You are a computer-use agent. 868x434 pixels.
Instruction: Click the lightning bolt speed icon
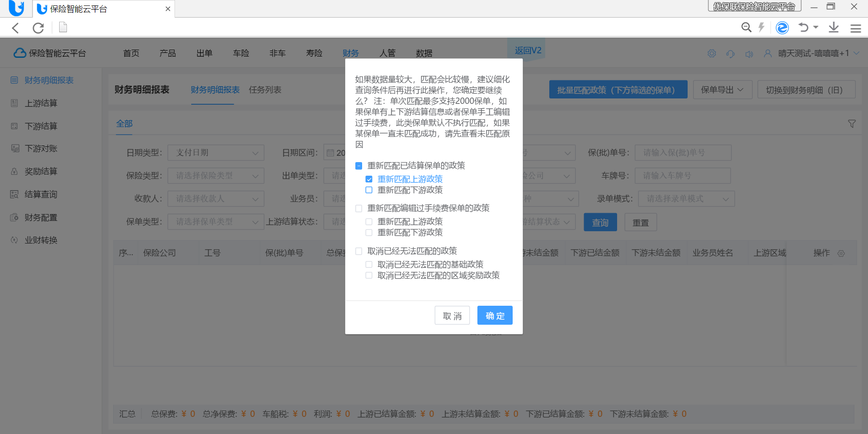[x=762, y=28]
